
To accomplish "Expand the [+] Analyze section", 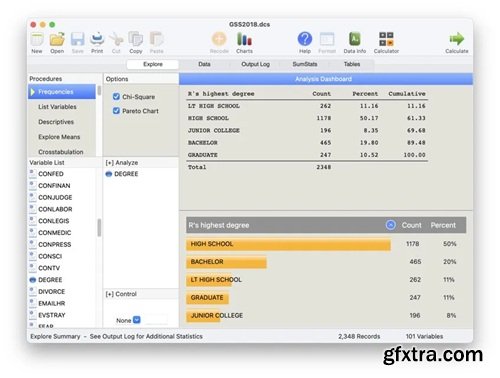I will pyautogui.click(x=122, y=163).
